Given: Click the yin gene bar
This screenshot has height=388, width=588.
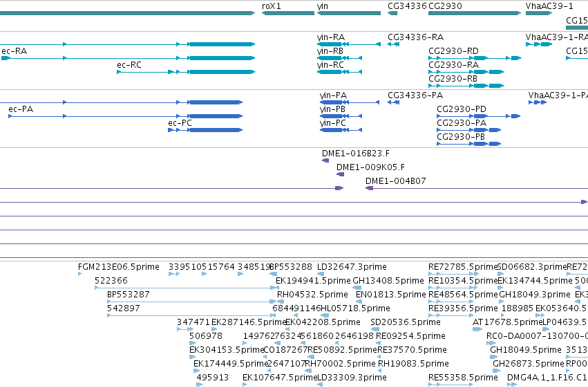Looking at the screenshot, I should coord(349,13).
